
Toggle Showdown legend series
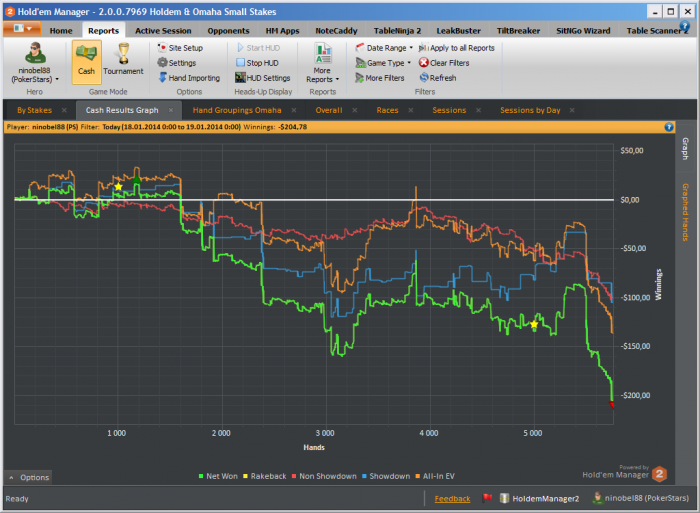pos(386,476)
